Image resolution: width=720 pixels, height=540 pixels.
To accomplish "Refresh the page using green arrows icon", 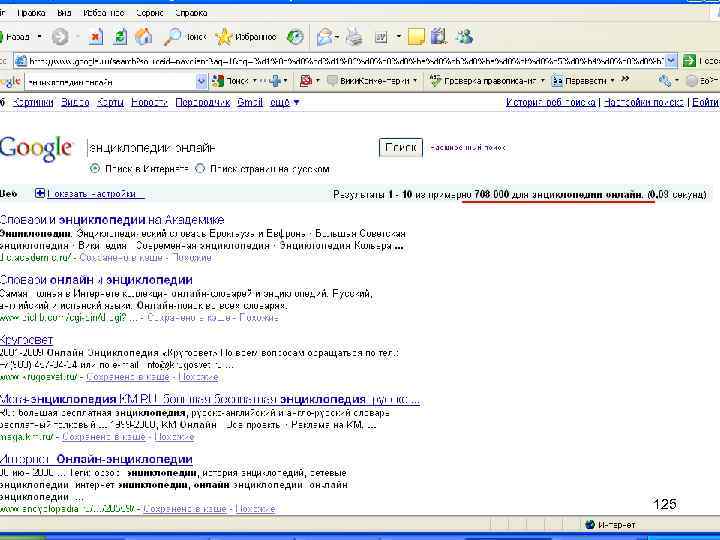I will click(120, 36).
